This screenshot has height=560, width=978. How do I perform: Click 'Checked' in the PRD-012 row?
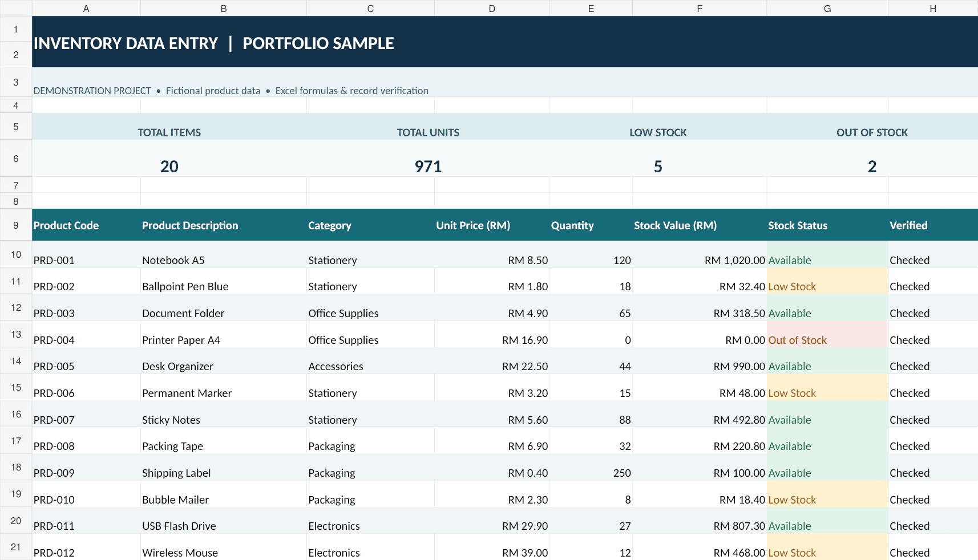(x=933, y=547)
